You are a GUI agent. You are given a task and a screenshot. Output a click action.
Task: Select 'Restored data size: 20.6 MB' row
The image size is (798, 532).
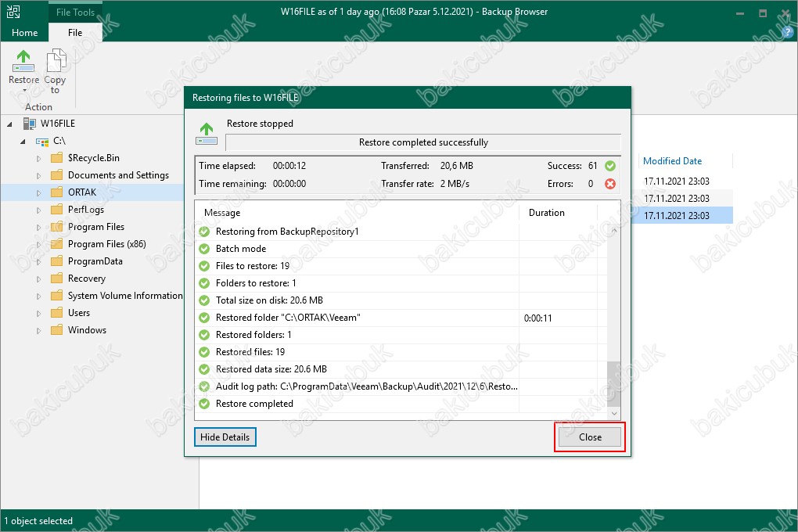click(x=401, y=369)
